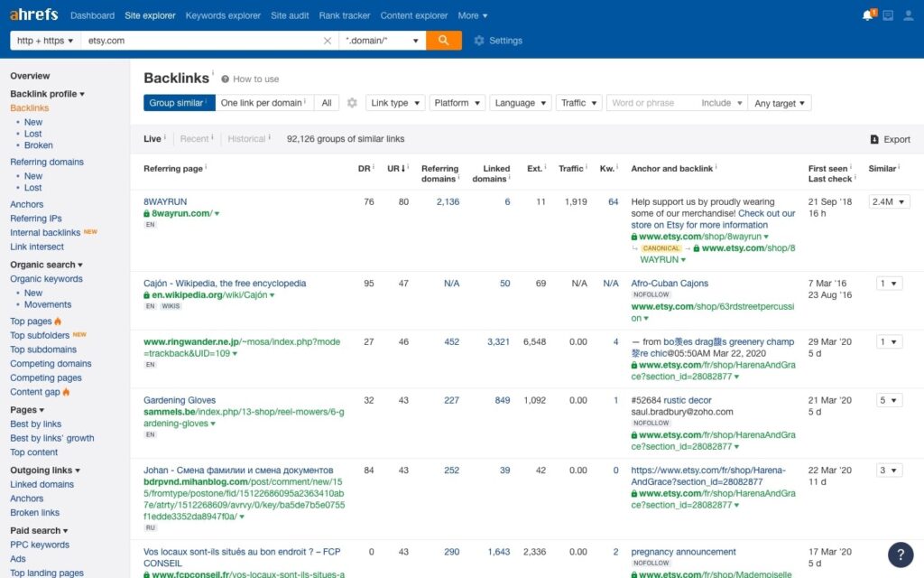Go to Dashboard
The image size is (924, 578).
(x=93, y=15)
